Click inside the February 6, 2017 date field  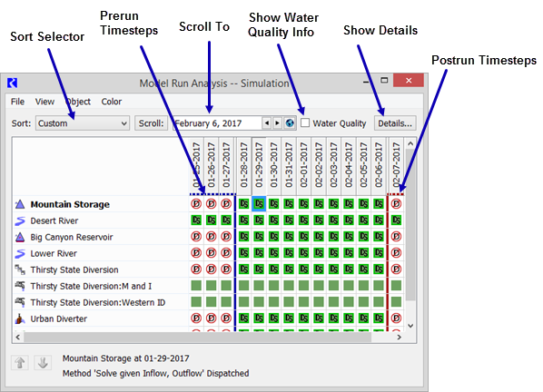(218, 123)
